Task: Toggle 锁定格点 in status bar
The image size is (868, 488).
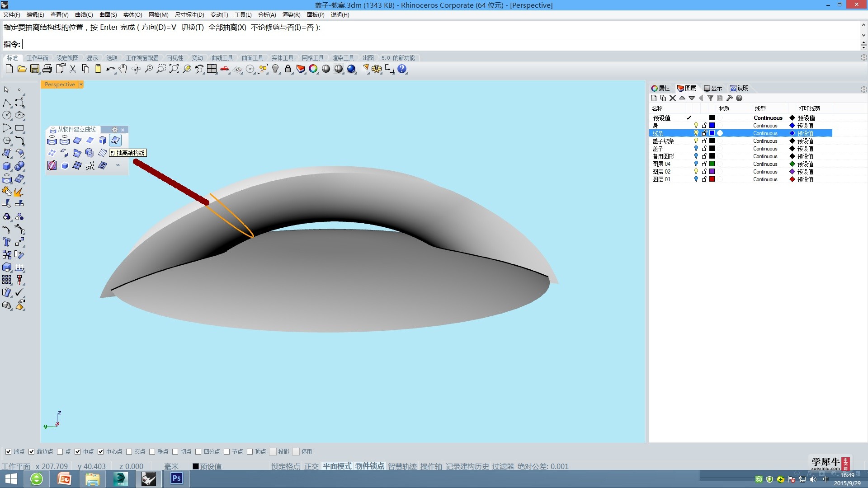Action: (285, 466)
